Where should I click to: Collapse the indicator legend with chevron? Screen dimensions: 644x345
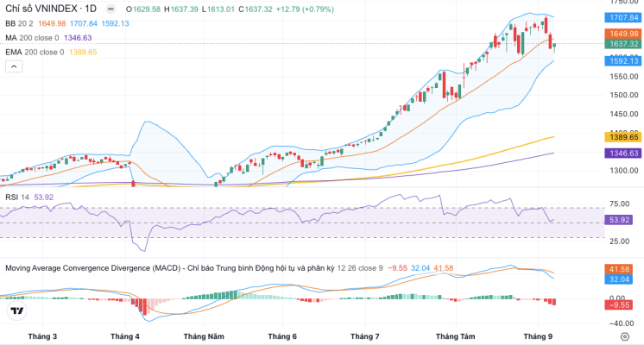(14, 66)
